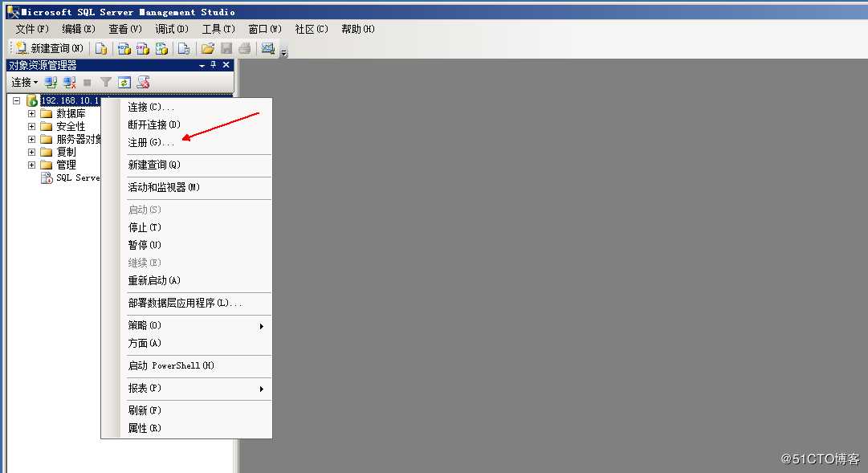Open an Analysis Services DMX query

[143, 49]
